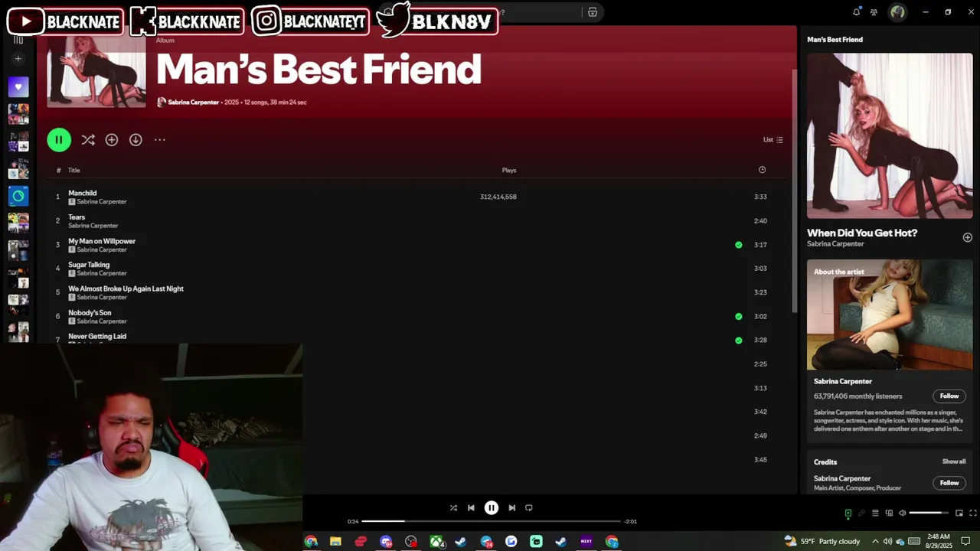Open the Windows weather widget
This screenshot has width=980, height=551.
pyautogui.click(x=822, y=541)
